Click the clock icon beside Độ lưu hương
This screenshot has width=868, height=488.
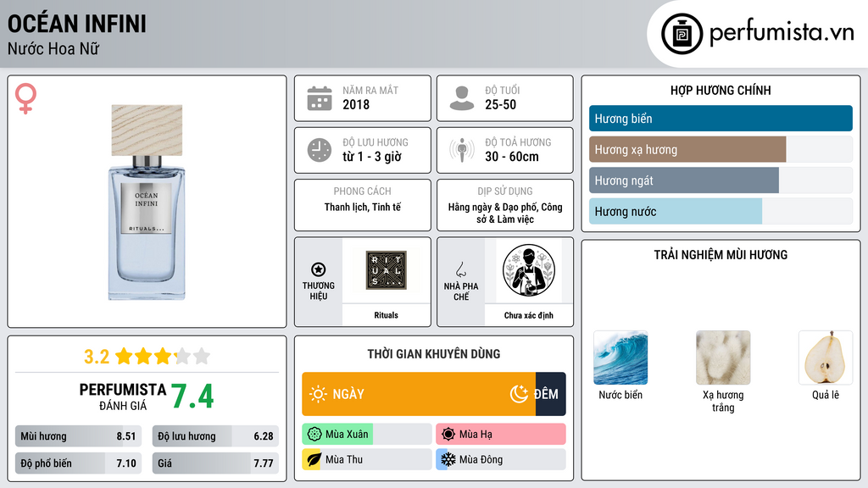click(x=320, y=150)
